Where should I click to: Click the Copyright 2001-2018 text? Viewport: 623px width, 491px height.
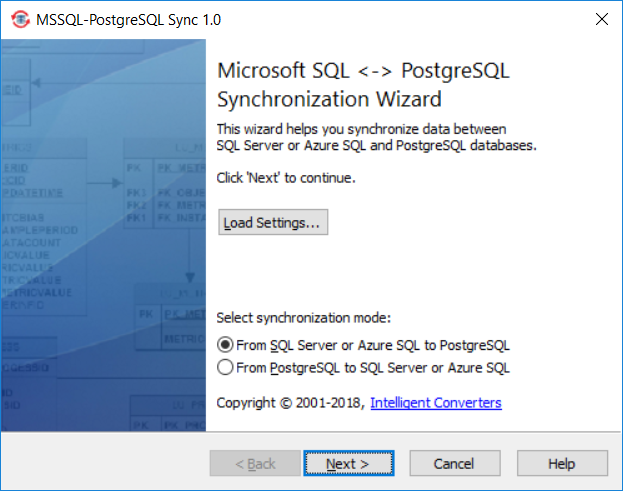point(290,403)
